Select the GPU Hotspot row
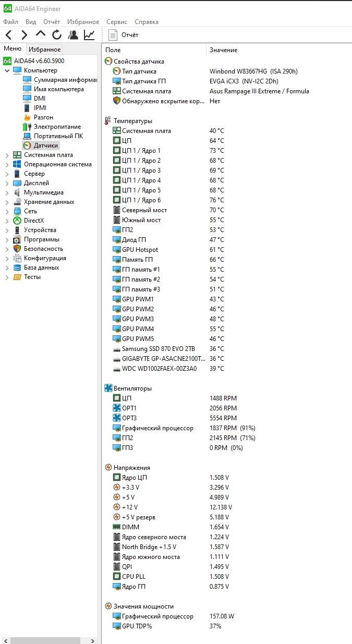 pyautogui.click(x=227, y=250)
